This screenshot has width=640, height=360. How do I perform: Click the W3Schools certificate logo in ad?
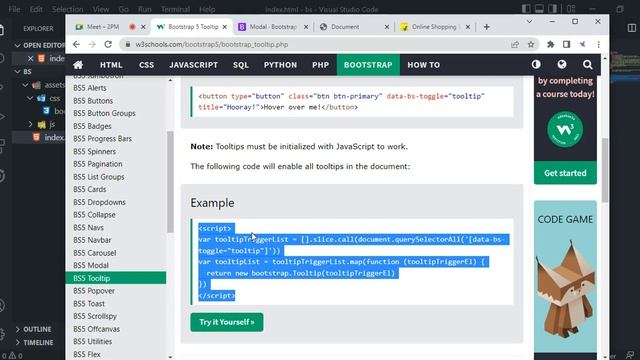coord(565,129)
